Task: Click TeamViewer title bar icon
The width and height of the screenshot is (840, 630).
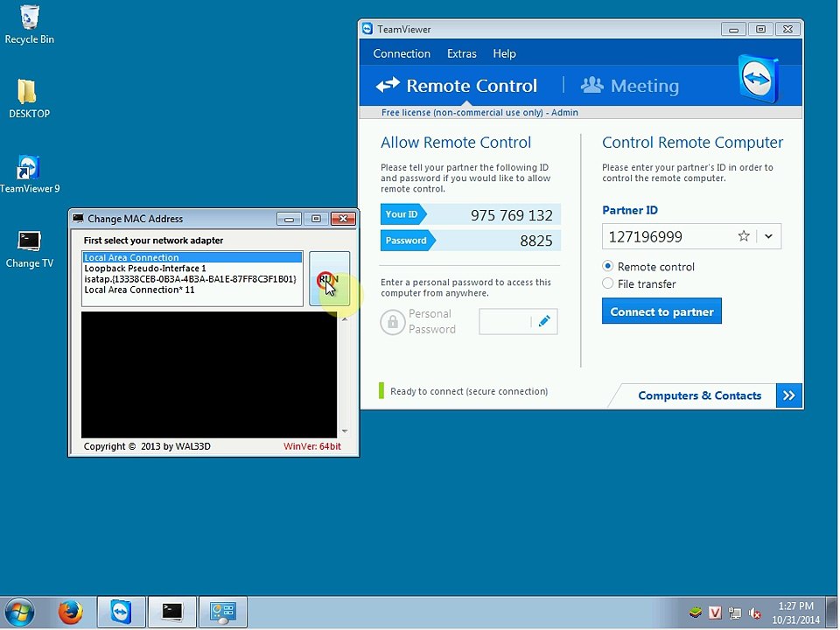Action: pos(367,29)
